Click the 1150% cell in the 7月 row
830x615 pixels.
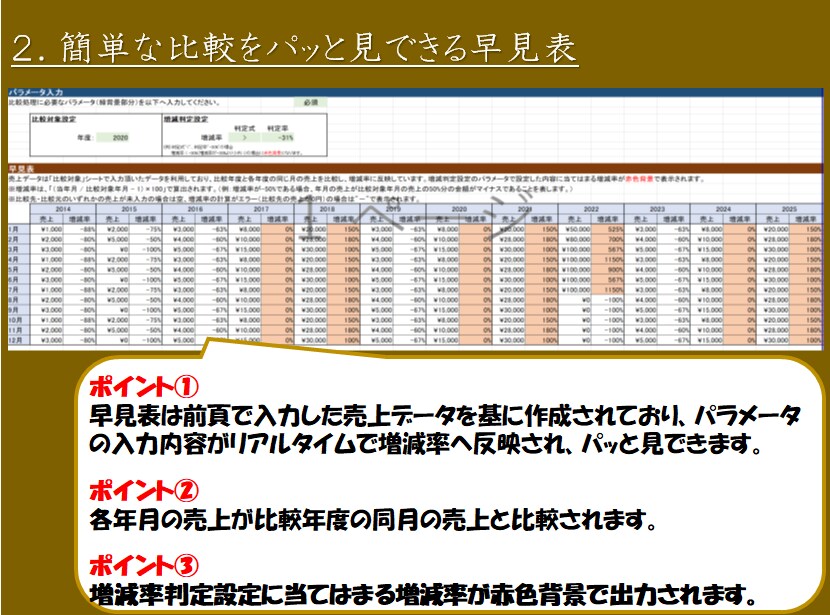[608, 290]
